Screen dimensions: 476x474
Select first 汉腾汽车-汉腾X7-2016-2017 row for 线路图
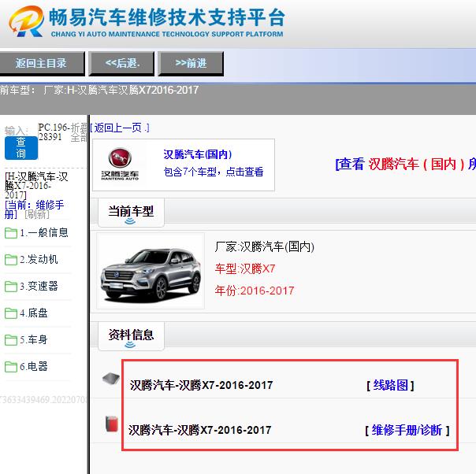click(x=201, y=385)
